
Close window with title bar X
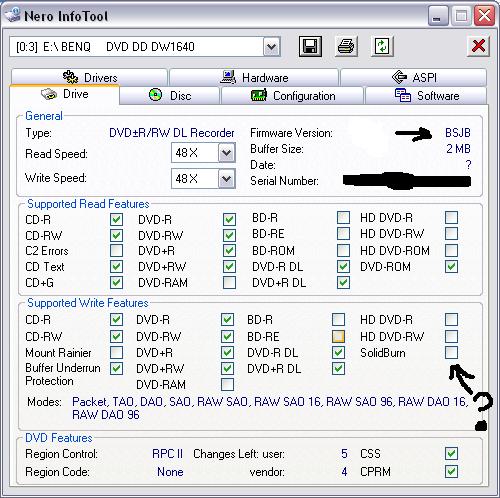pyautogui.click(x=484, y=16)
